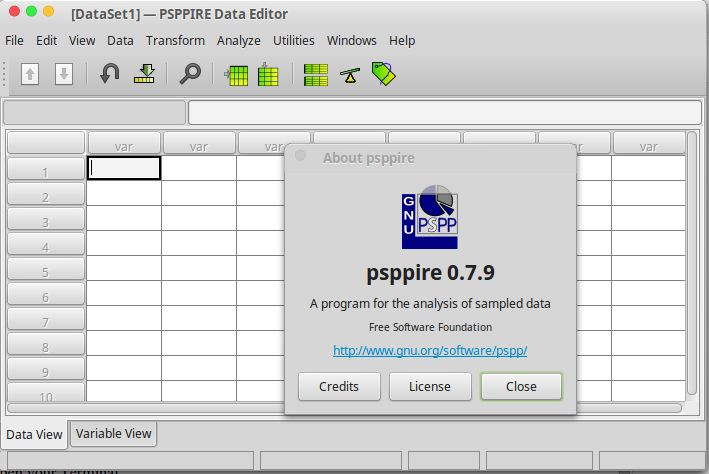This screenshot has width=709, height=474.
Task: Click the Credits button
Action: click(x=339, y=386)
